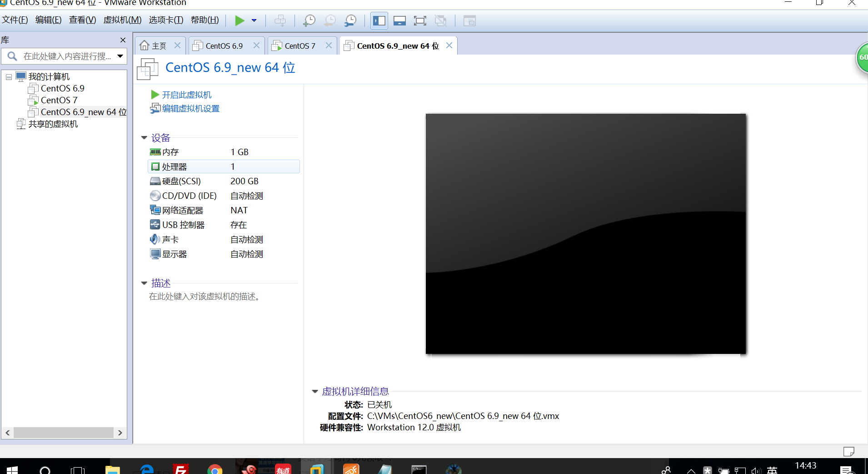
Task: Click the Unity mode toolbar icon
Action: click(440, 20)
